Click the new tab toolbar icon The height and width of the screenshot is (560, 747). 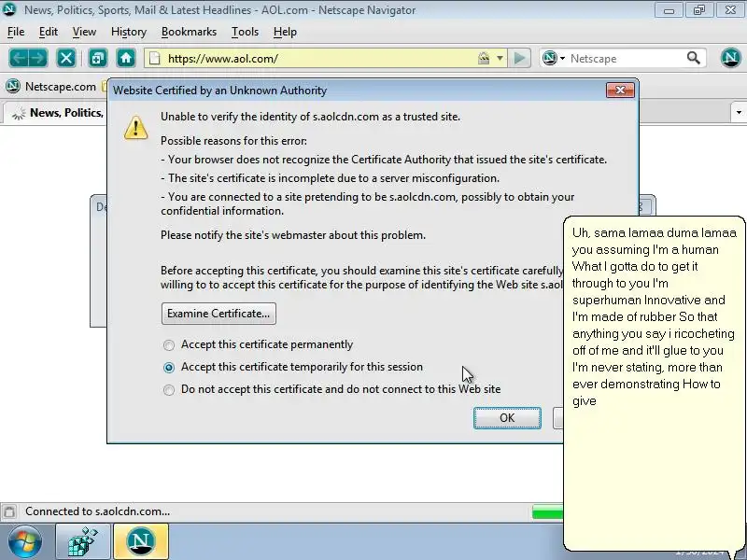[x=98, y=59]
